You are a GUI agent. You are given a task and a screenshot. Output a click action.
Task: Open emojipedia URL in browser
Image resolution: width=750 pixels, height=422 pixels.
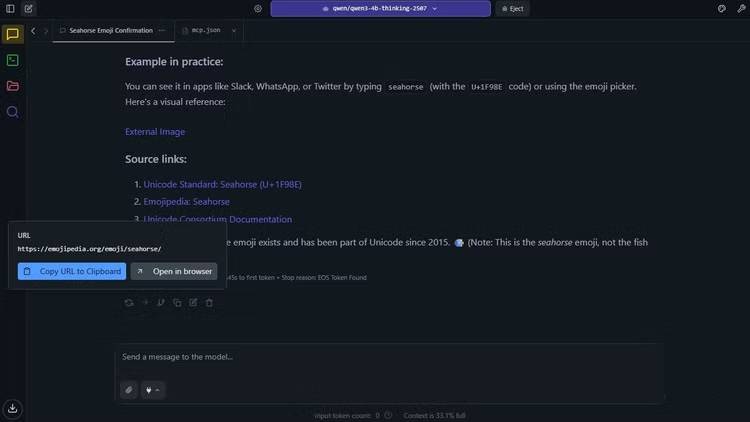(174, 271)
